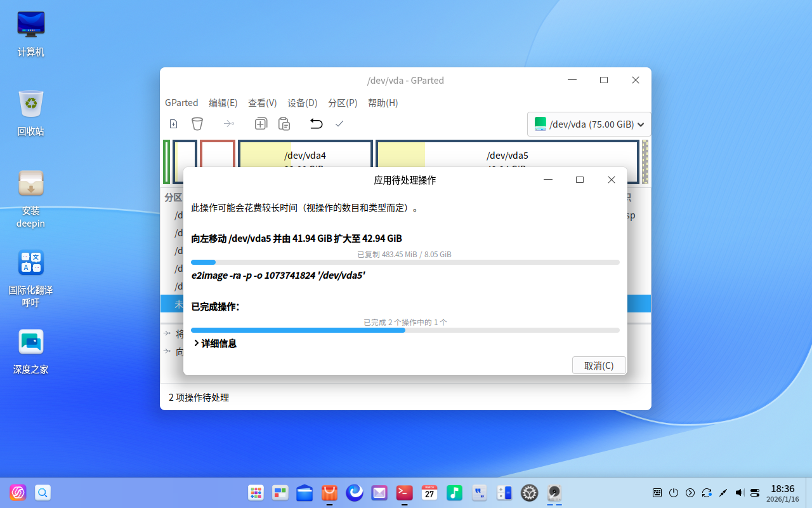Select the Resize/Move tool icon
This screenshot has height=508, width=812.
click(229, 124)
